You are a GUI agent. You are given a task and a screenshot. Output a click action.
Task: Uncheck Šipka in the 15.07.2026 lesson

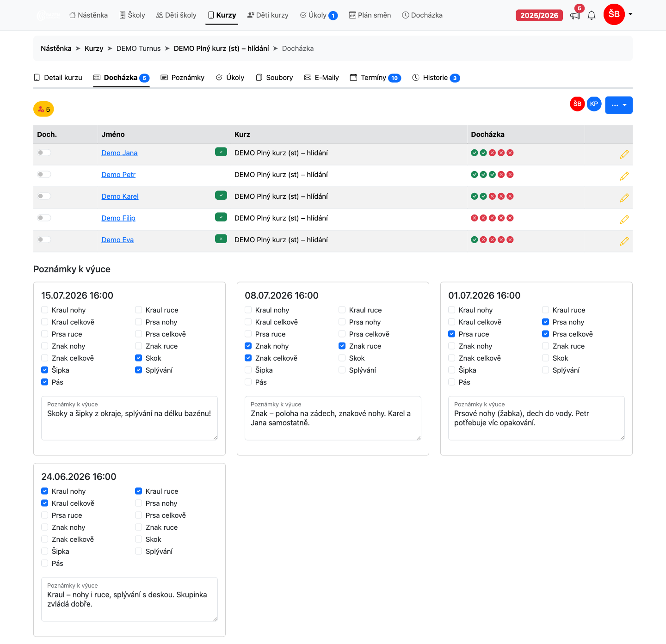pos(45,370)
